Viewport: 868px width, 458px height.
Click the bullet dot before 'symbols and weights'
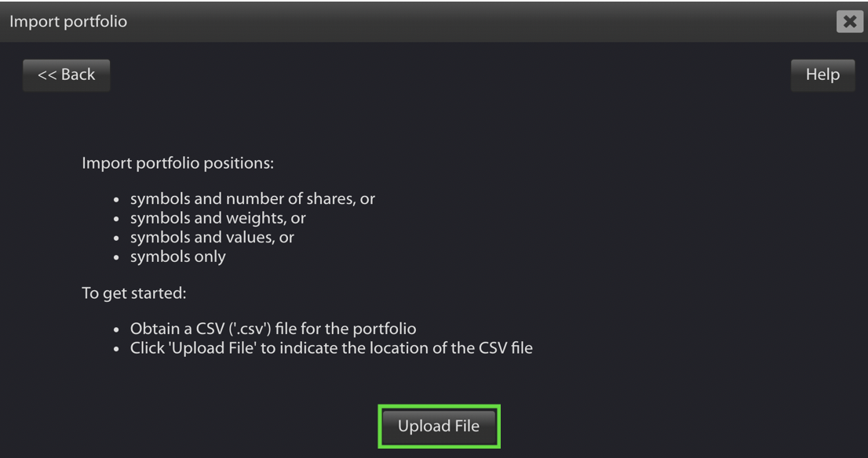(116, 219)
